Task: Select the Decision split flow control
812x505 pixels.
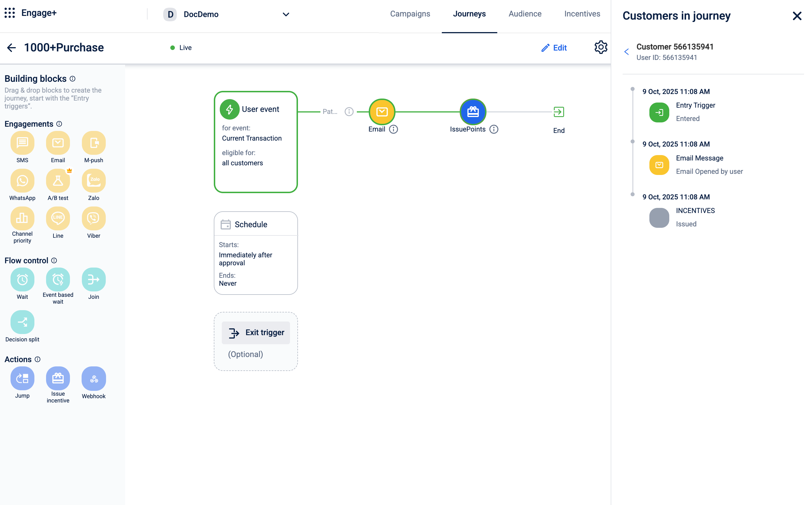Action: (x=22, y=322)
